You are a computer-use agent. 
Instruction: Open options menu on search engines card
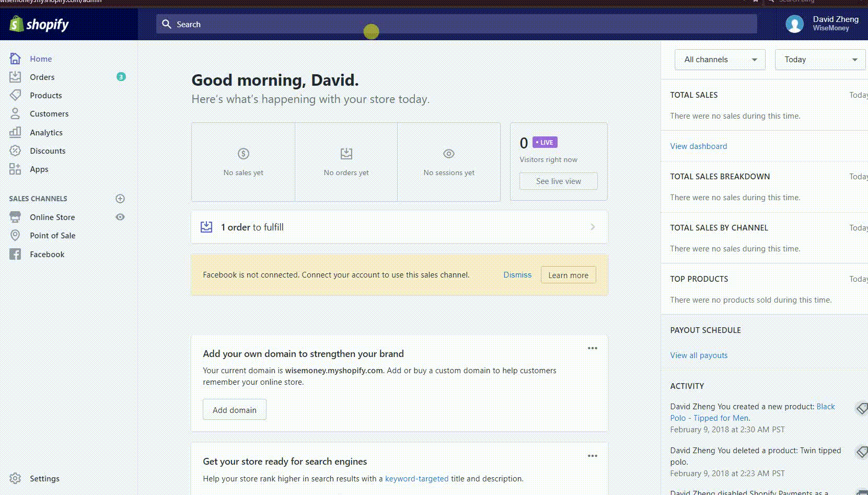[x=592, y=456]
